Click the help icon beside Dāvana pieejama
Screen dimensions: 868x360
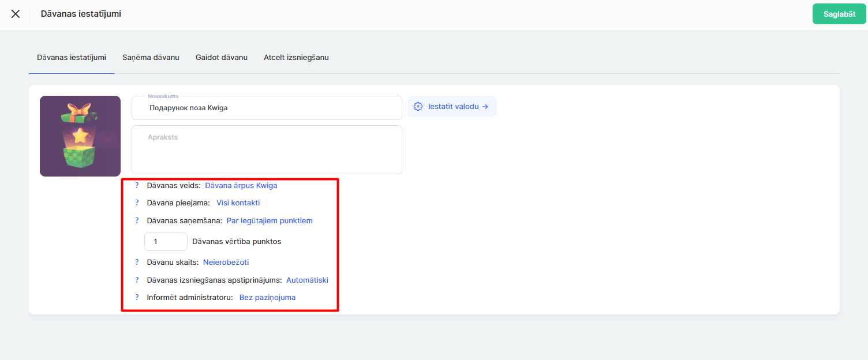click(x=137, y=202)
